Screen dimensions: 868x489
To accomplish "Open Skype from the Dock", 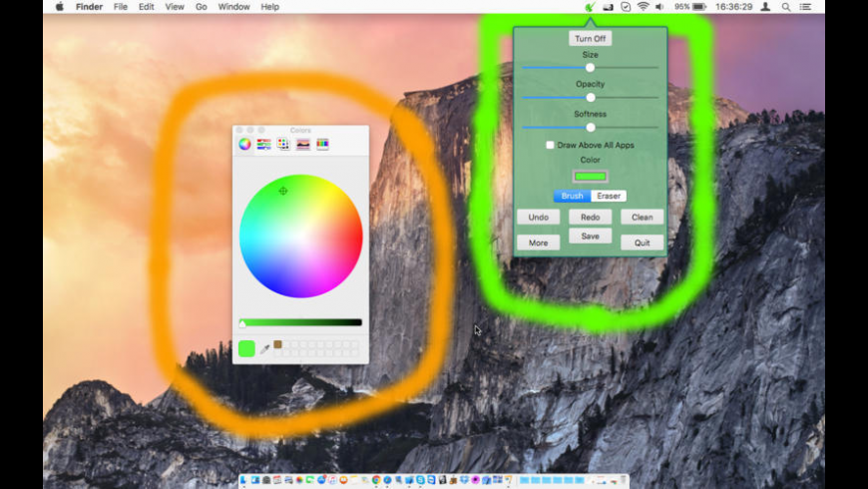I will click(421, 480).
